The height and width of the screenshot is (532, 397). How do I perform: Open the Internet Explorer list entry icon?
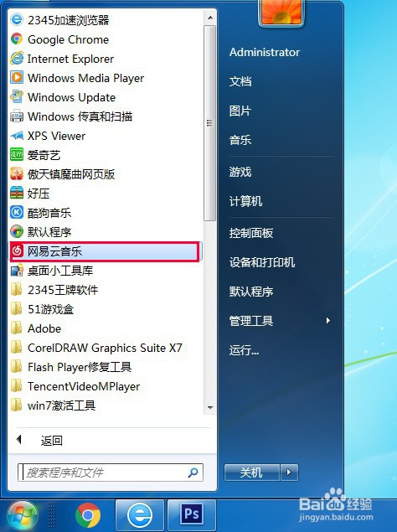click(17, 59)
